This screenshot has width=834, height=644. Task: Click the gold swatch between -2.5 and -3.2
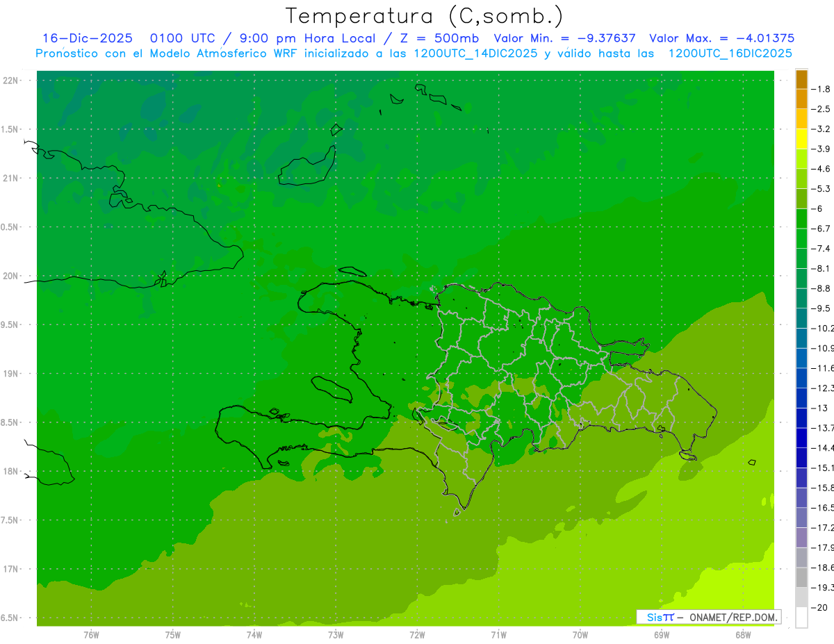click(801, 119)
